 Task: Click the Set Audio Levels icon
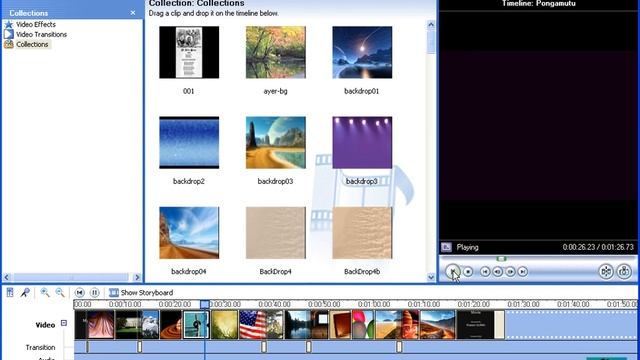click(x=10, y=292)
